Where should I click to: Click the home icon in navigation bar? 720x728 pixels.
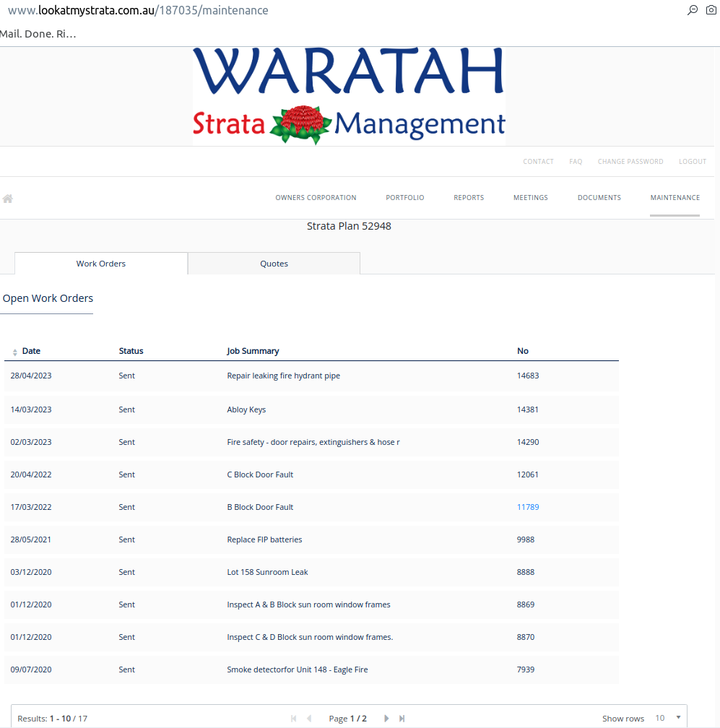[x=8, y=199]
